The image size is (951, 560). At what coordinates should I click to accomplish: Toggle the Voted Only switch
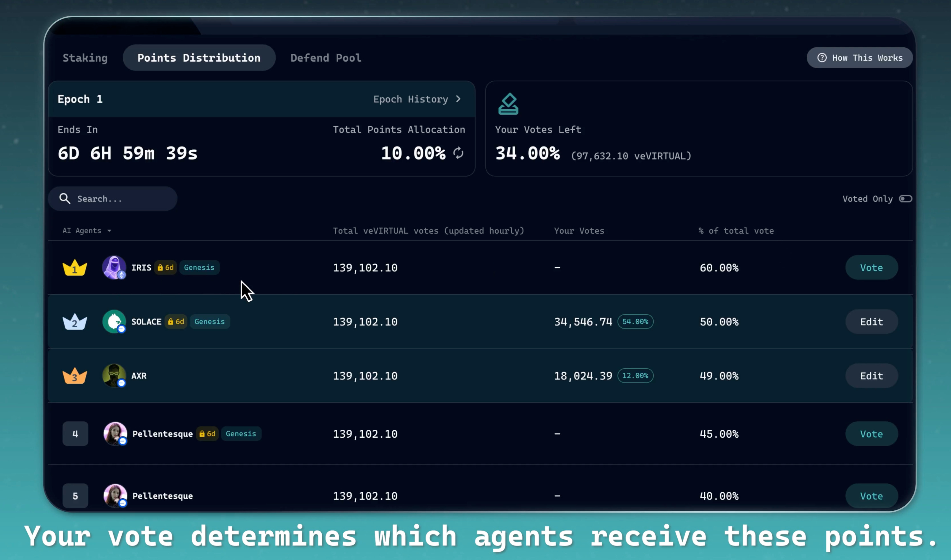click(x=905, y=199)
